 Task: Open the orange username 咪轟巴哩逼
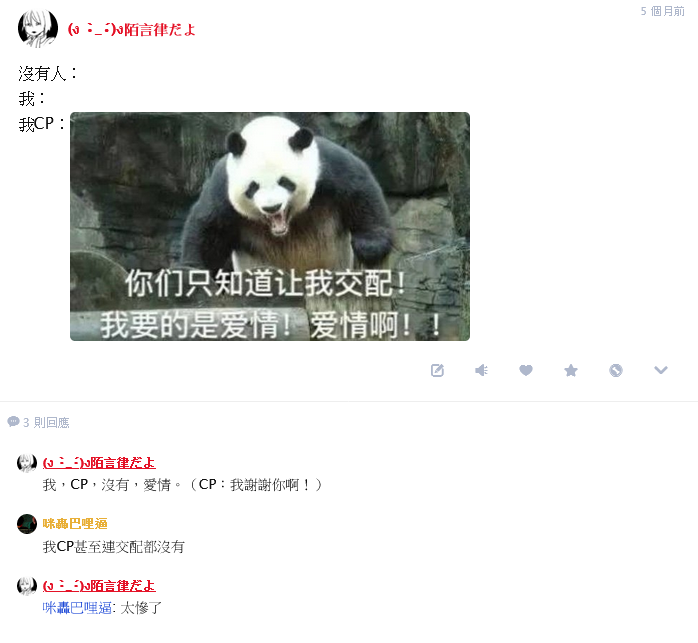pyautogui.click(x=75, y=524)
